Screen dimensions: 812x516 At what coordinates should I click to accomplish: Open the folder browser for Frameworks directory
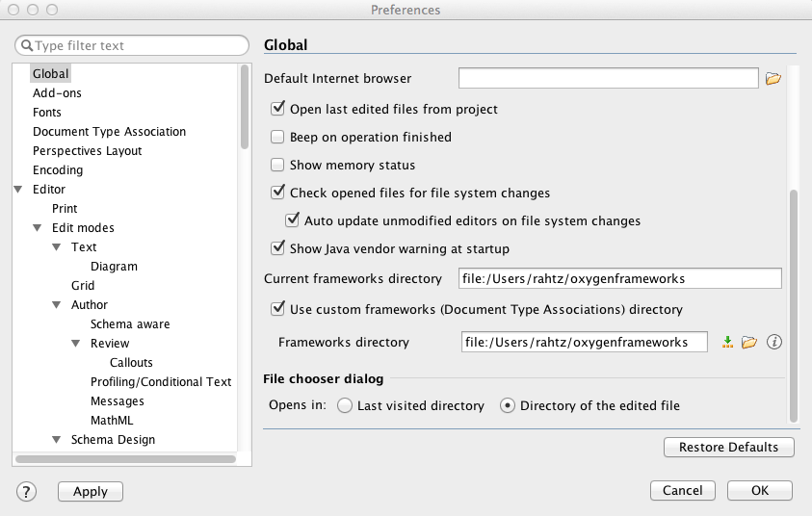[749, 342]
